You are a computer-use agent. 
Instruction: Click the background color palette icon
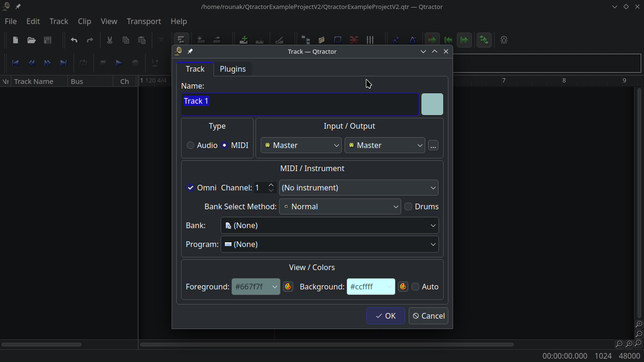tap(403, 287)
